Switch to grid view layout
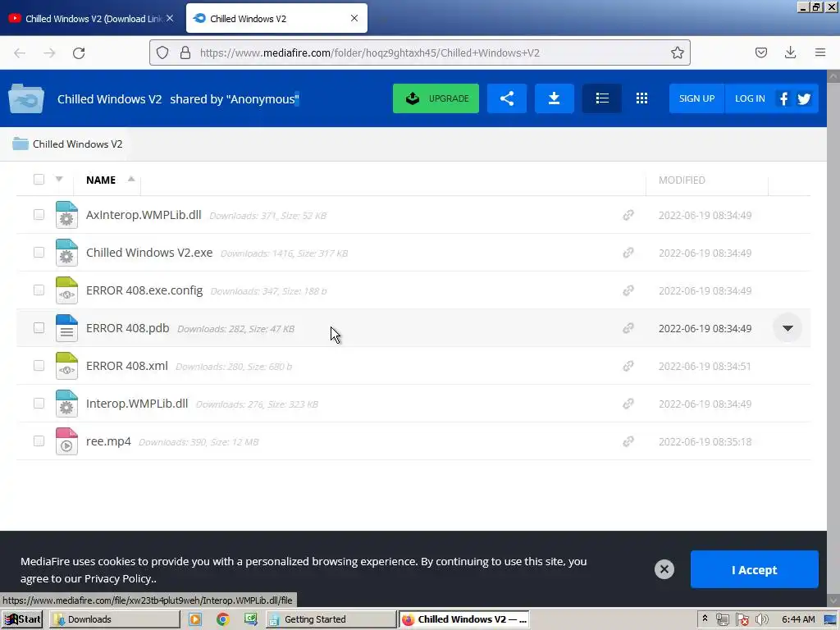The height and width of the screenshot is (630, 840). tap(641, 98)
